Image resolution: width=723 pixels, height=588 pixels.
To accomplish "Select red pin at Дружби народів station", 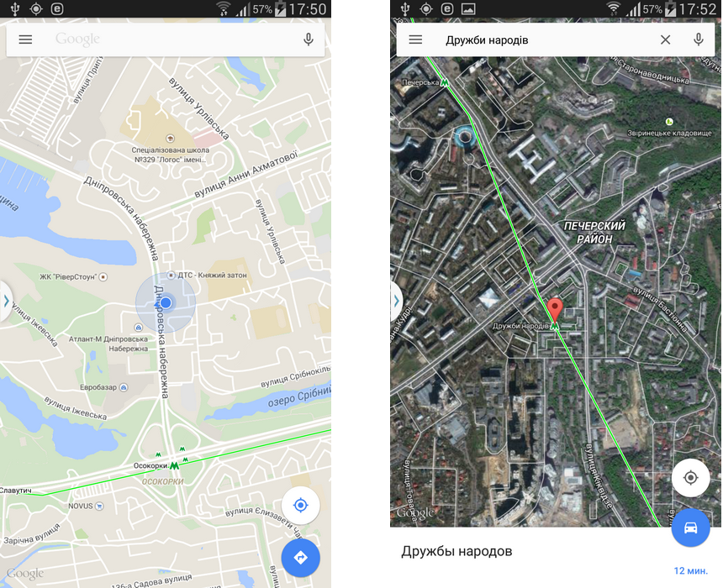I will (555, 310).
